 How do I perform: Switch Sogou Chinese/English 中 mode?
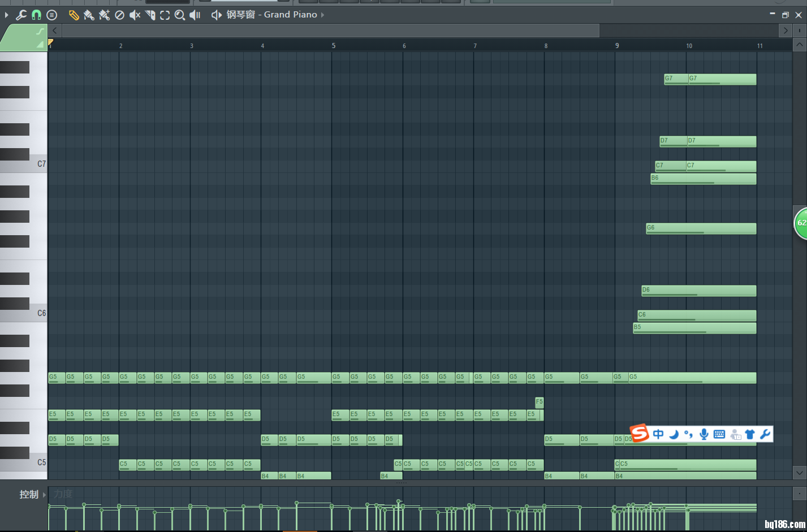click(658, 434)
